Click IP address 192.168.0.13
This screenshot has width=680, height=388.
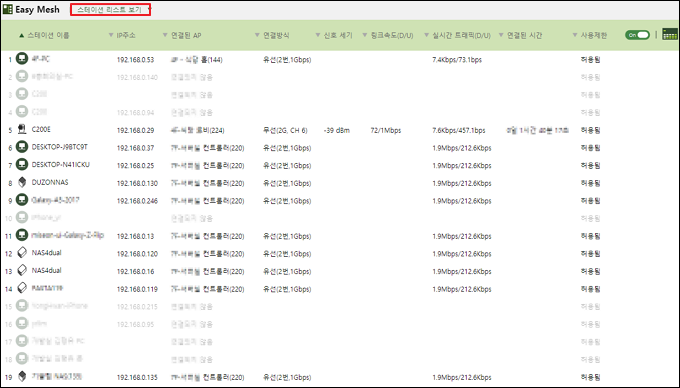(x=135, y=236)
